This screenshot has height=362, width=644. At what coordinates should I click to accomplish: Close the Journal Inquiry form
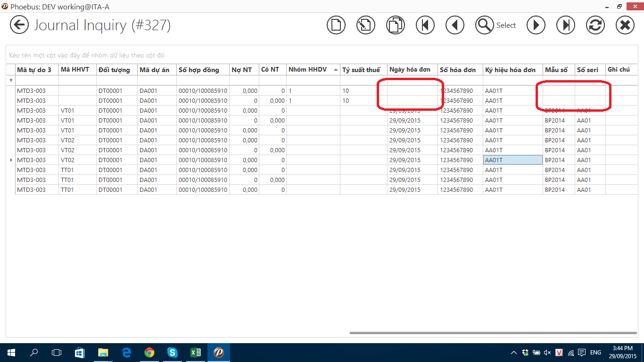click(x=625, y=25)
